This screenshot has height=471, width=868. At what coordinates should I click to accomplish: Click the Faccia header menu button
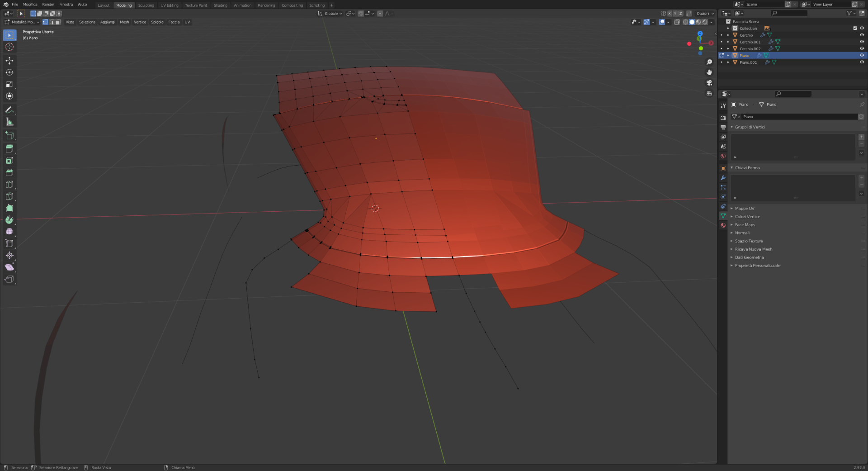point(174,22)
